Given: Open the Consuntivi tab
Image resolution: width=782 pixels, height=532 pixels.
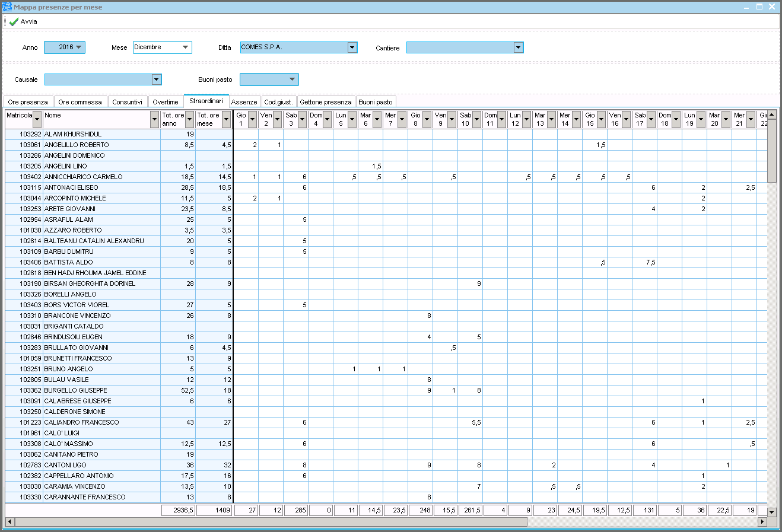Looking at the screenshot, I should point(127,102).
